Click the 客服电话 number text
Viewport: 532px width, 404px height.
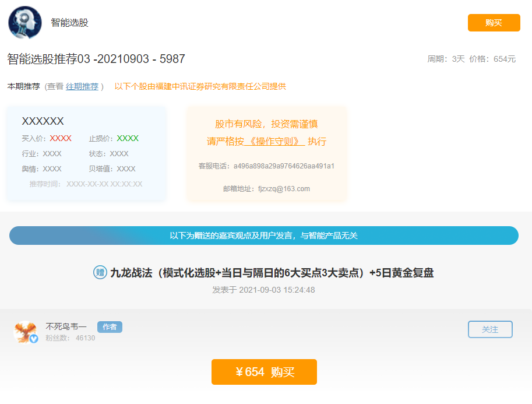(x=284, y=166)
